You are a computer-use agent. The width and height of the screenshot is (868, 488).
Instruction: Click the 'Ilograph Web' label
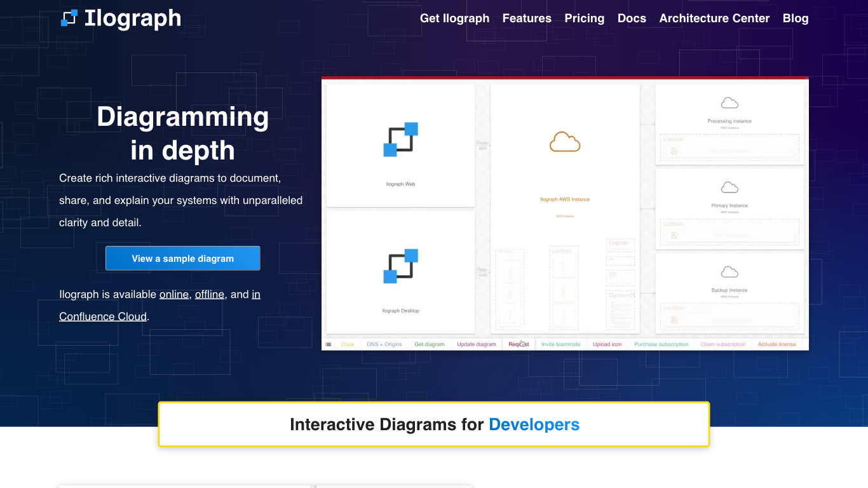coord(400,184)
